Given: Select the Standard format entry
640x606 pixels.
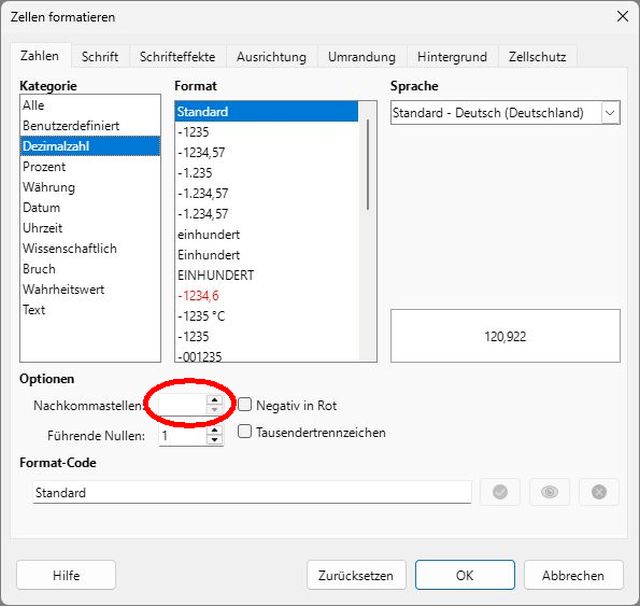Looking at the screenshot, I should pos(267,111).
